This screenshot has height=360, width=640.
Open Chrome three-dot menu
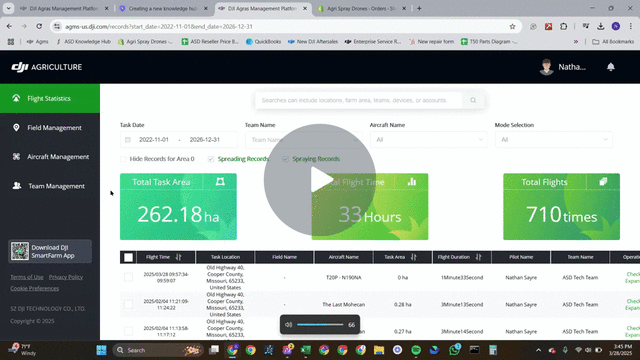tap(631, 27)
